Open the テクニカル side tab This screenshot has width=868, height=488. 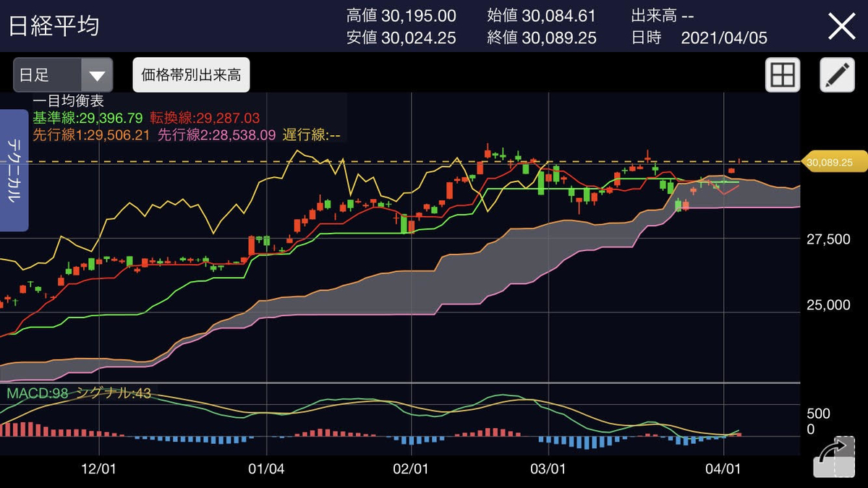(14, 171)
